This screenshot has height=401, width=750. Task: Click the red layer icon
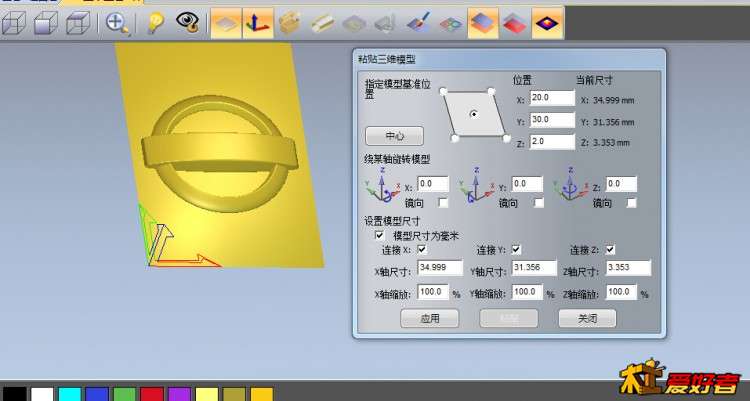click(x=515, y=23)
